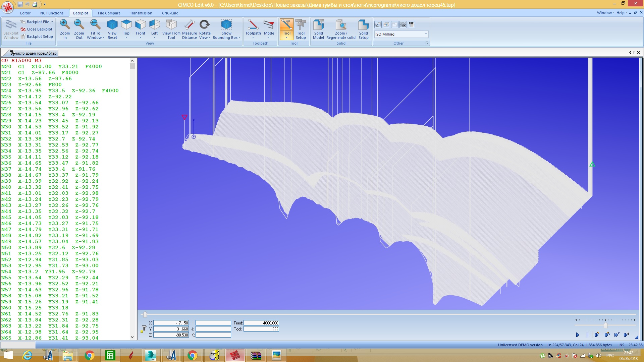This screenshot has width=644, height=362.
Task: Open the File Compare ribbon tab
Action: 109,13
